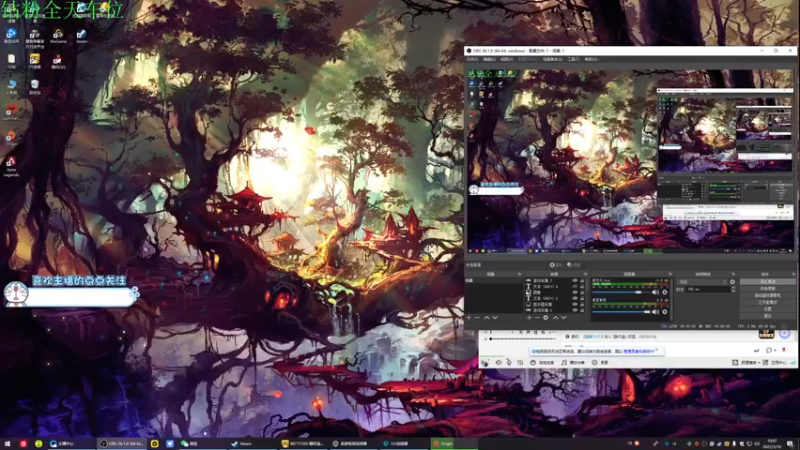The width and height of the screenshot is (800, 450).
Task: Pop out scene transitions dock header icon
Action: [x=733, y=274]
